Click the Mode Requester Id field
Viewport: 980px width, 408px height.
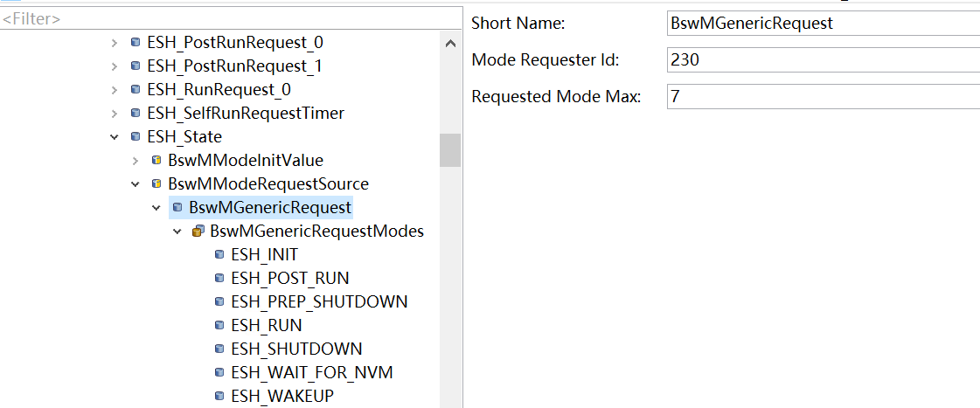click(824, 60)
